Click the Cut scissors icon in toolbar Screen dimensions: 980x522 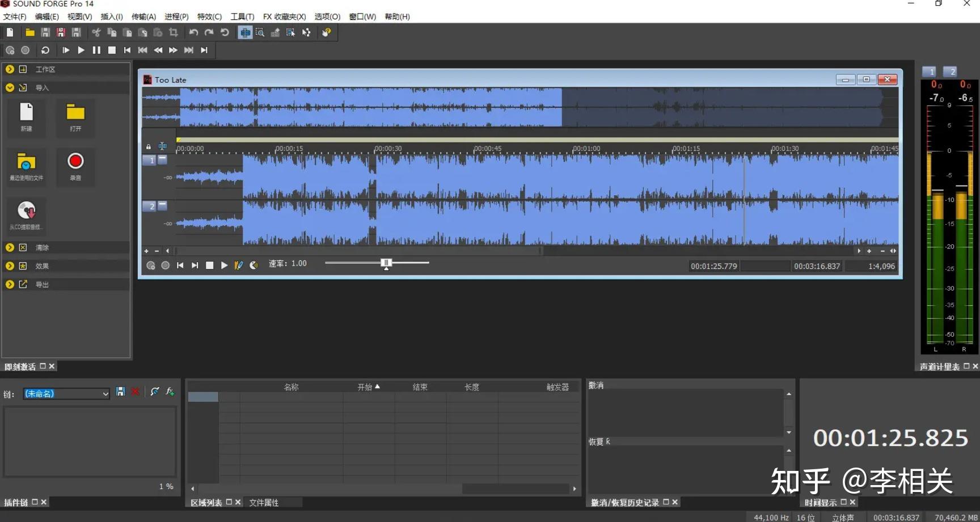tap(96, 32)
